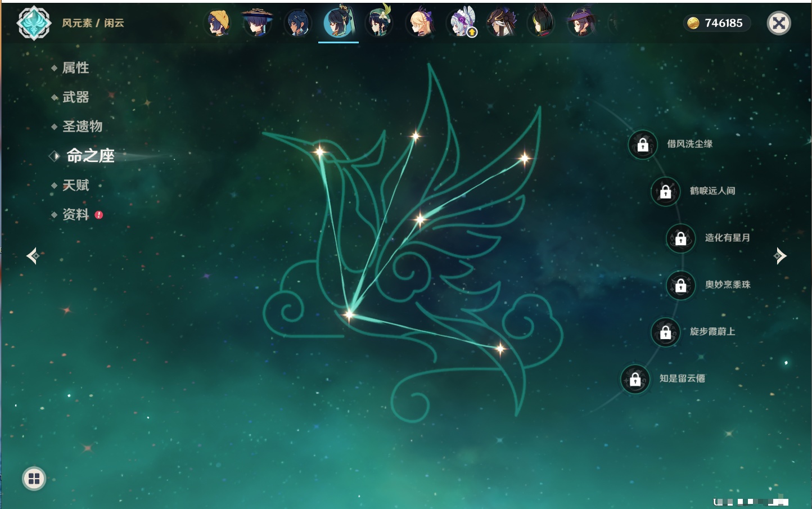Screen dimensions: 812x509
Task: Click the 风元素 / 闲云 title text
Action: coord(93,23)
